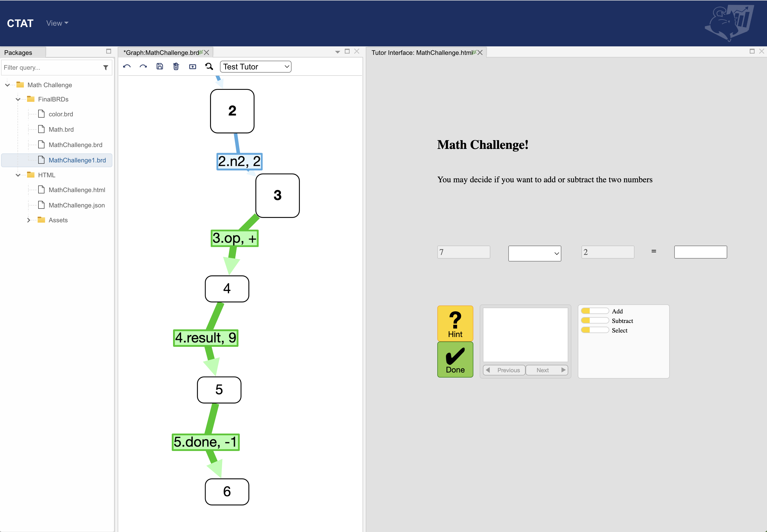
Task: Expand the Assets folder
Action: pyautogui.click(x=29, y=220)
